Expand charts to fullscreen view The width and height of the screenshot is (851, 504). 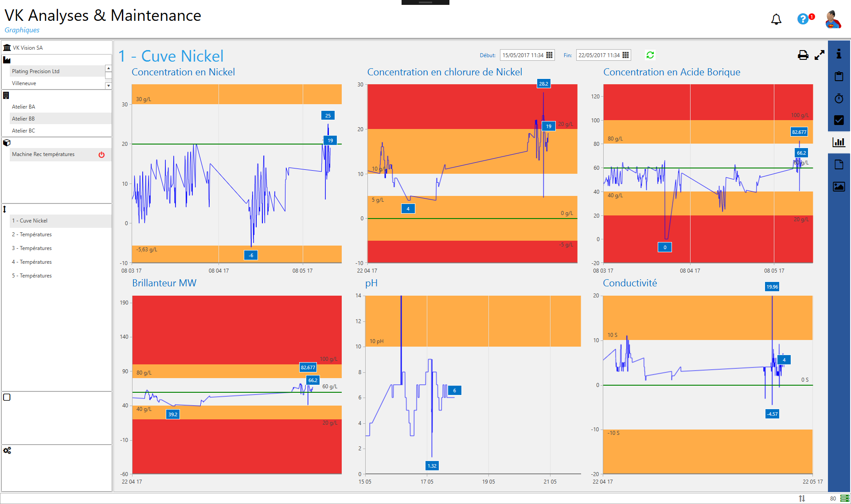coord(820,55)
